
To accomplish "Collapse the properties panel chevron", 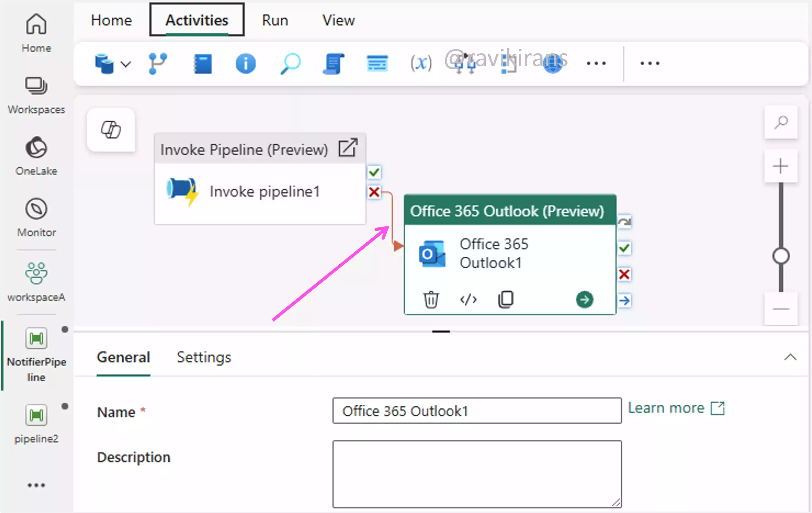I will (790, 357).
